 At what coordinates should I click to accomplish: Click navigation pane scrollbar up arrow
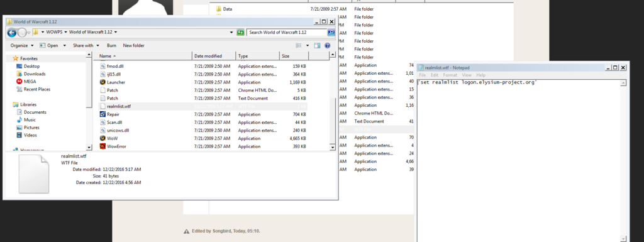coord(89,55)
